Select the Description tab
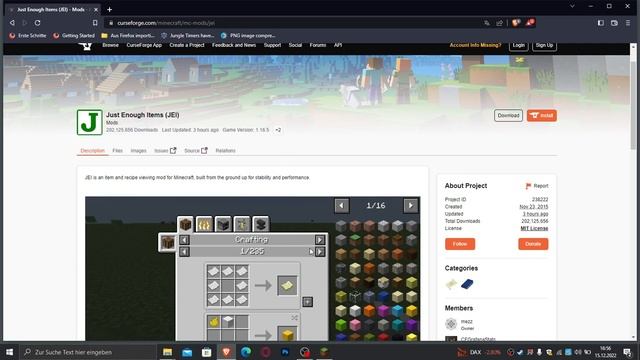The height and width of the screenshot is (360, 640). pyautogui.click(x=93, y=151)
